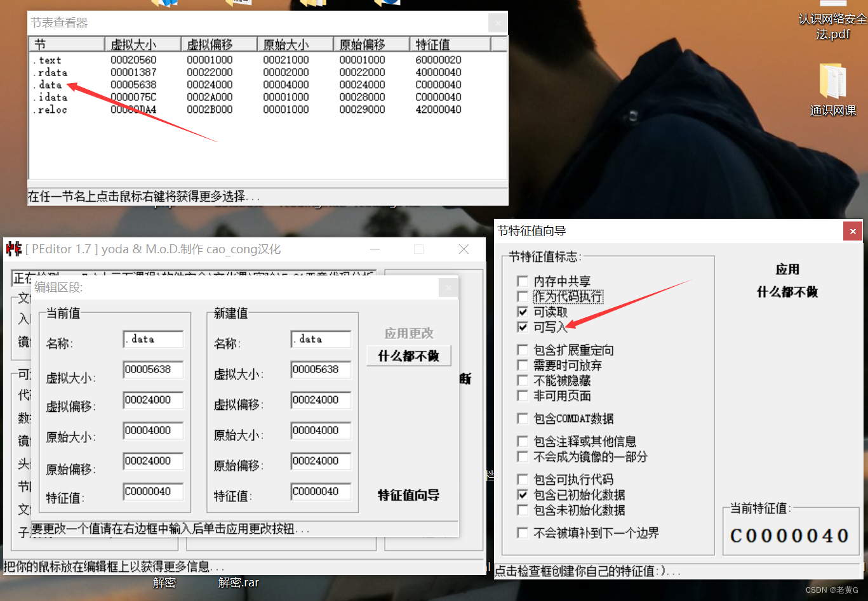The image size is (868, 601).
Task: Enable the 内存中共享 checkbox
Action: [x=523, y=281]
